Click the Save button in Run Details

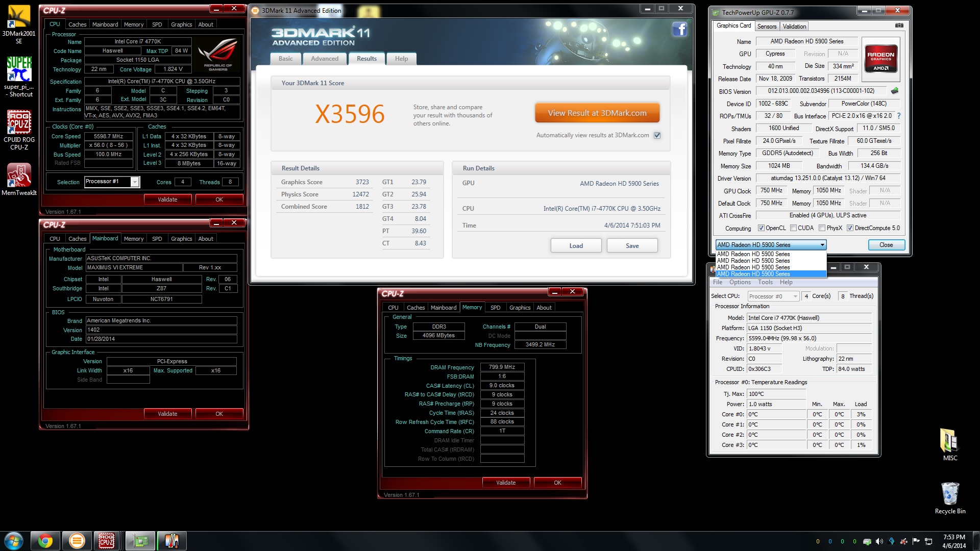[x=632, y=246]
